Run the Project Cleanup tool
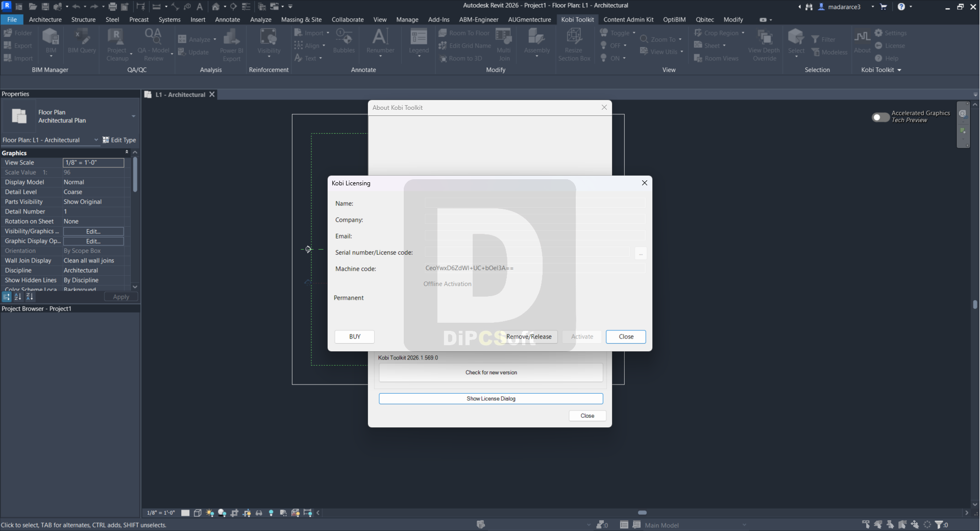The width and height of the screenshot is (980, 531). [117, 45]
